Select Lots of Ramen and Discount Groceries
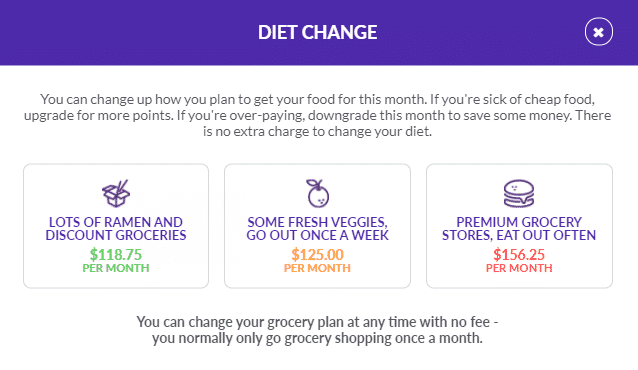Viewport: 638px width, 370px height. 116,228
